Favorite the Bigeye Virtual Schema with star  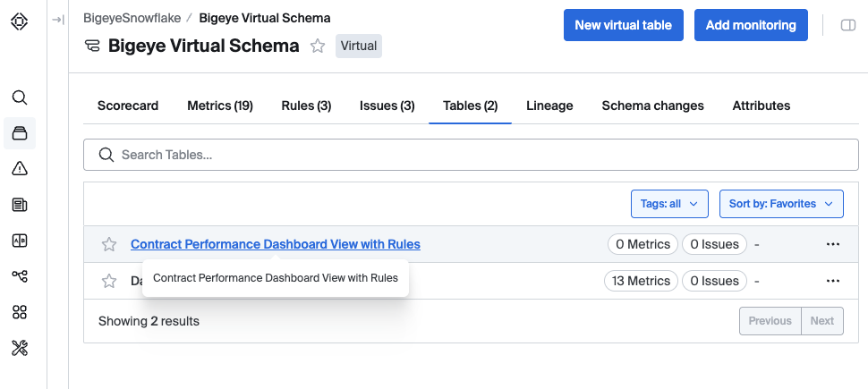coord(318,46)
